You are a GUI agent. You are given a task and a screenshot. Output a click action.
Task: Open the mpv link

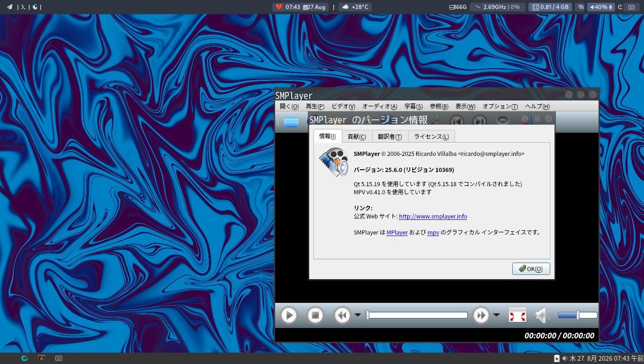pyautogui.click(x=433, y=233)
